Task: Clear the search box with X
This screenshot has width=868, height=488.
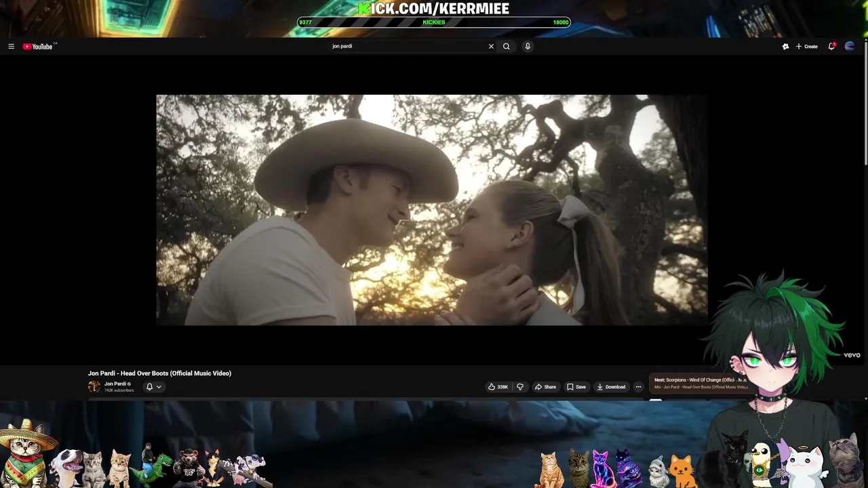Action: [491, 47]
